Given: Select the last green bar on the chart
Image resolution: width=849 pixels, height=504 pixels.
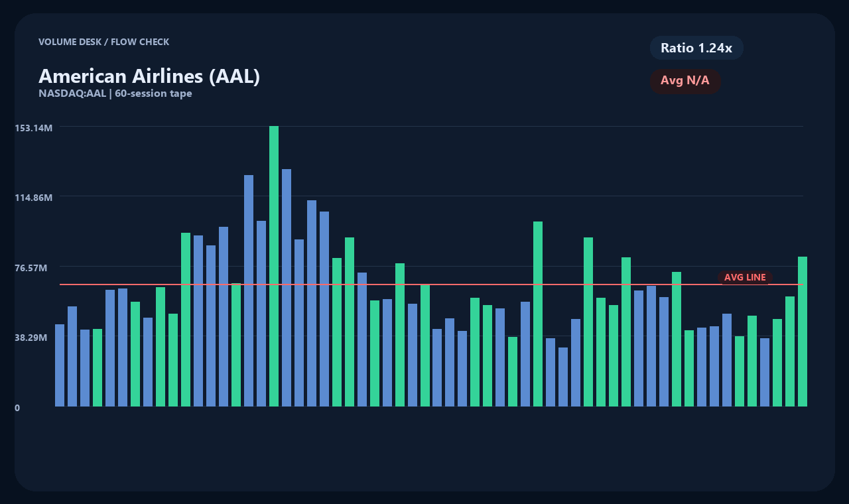Looking at the screenshot, I should 803,332.
